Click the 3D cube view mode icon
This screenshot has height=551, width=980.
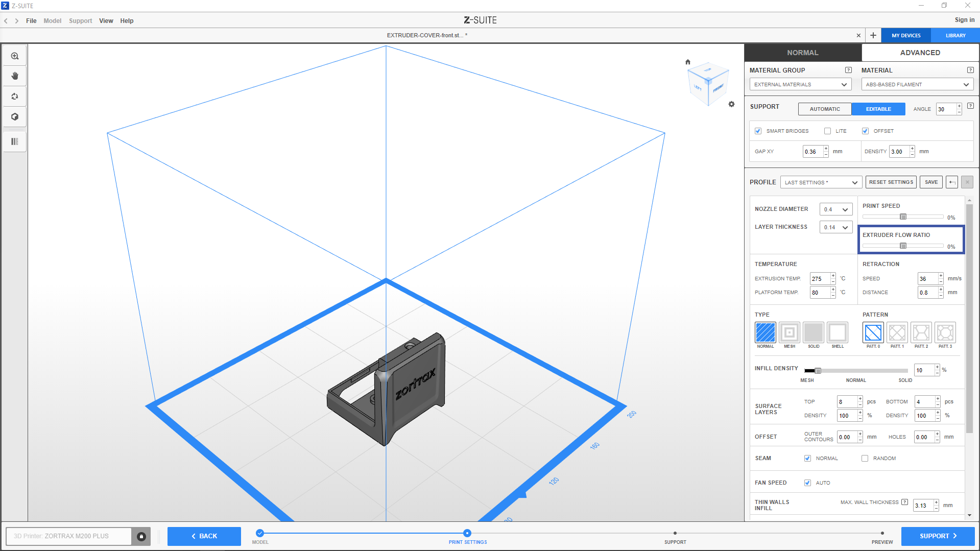[x=15, y=117]
